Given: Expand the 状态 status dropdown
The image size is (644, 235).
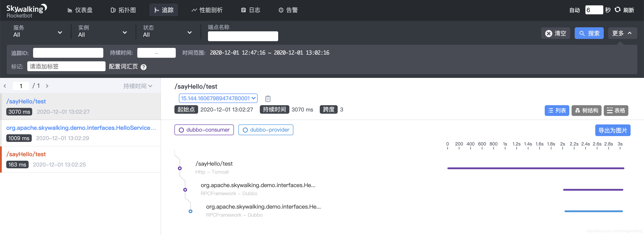Looking at the screenshot, I should [x=167, y=32].
